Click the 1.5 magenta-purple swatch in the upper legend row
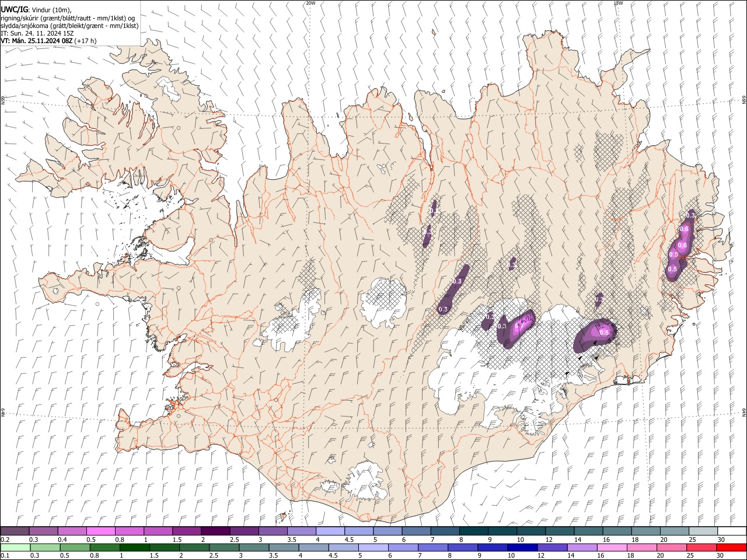Image resolution: width=747 pixels, height=560 pixels. coord(186,531)
